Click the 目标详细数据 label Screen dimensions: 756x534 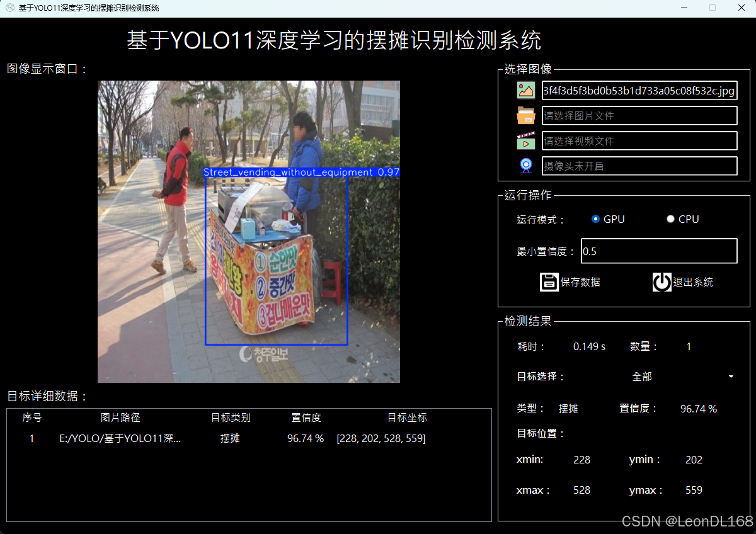click(47, 396)
